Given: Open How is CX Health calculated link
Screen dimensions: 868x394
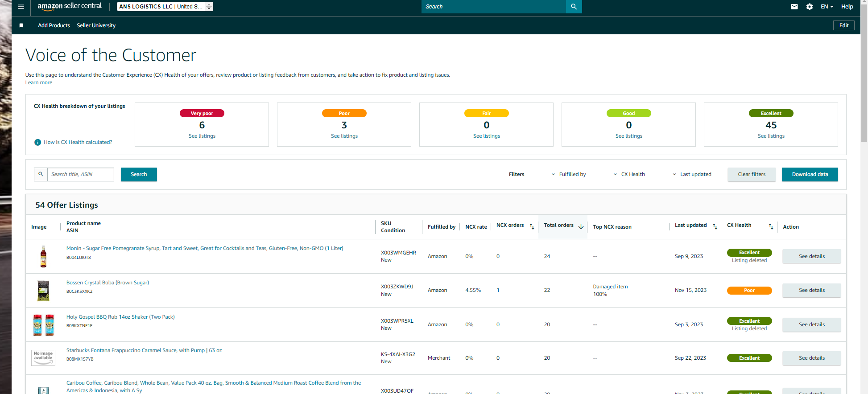Looking at the screenshot, I should pyautogui.click(x=78, y=142).
